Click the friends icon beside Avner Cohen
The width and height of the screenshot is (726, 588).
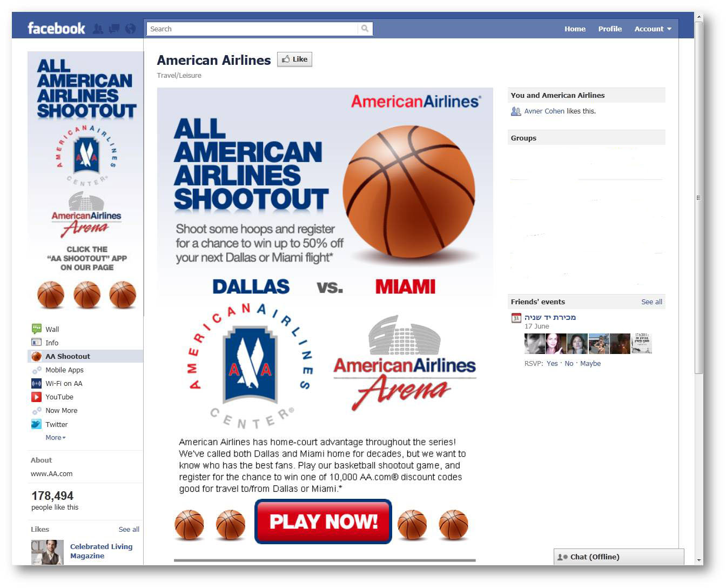(x=516, y=111)
